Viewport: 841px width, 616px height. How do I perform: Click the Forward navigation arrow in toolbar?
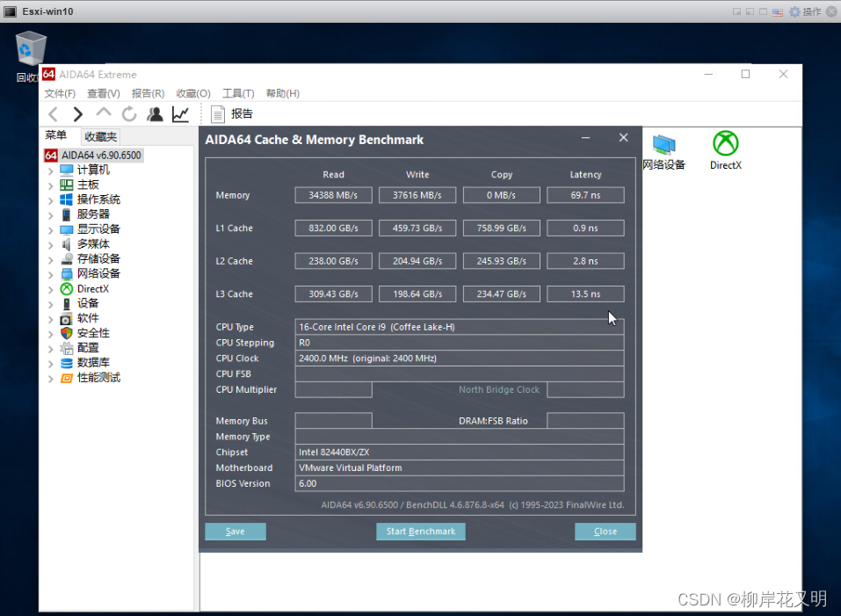click(x=77, y=114)
